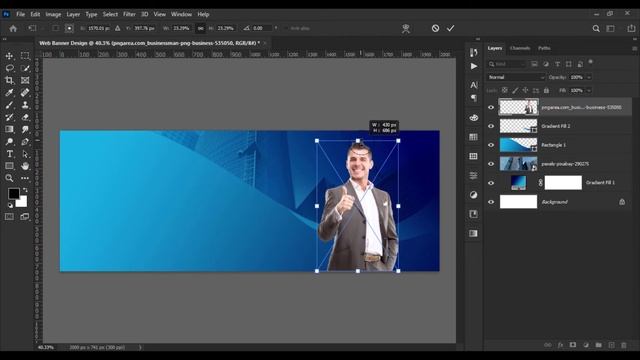
Task: Open the Image menu
Action: coord(53,14)
